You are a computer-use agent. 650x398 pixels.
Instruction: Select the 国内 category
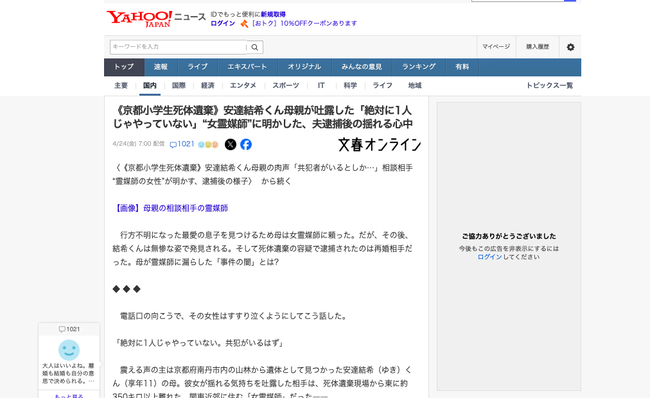150,85
